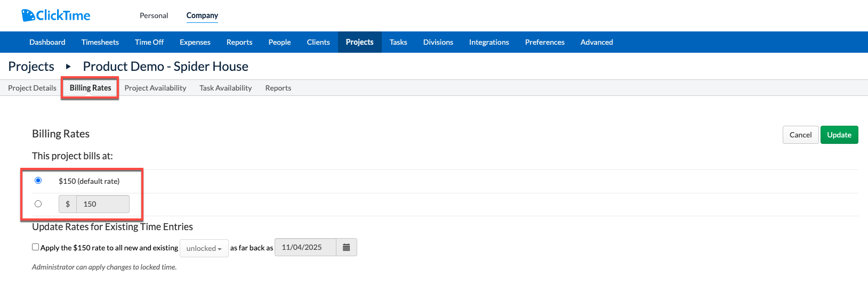
Task: Select the Billing Rates tab
Action: point(91,88)
